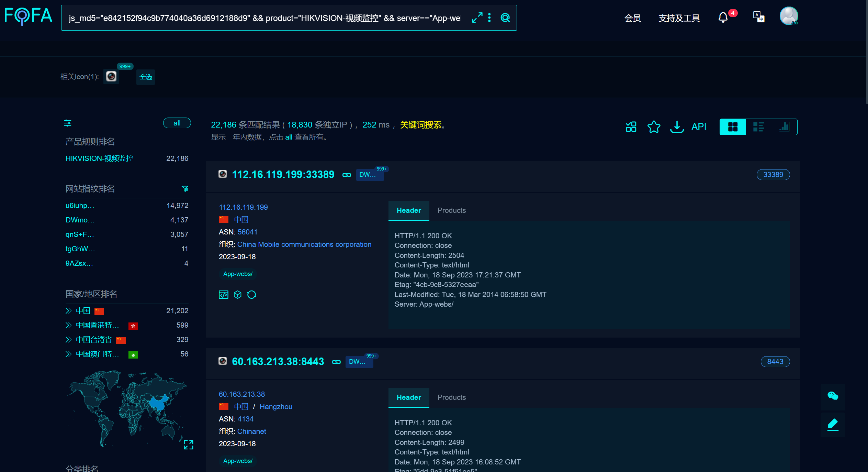Image resolution: width=868 pixels, height=472 pixels.
Task: Toggle the all data range pill
Action: tap(177, 123)
